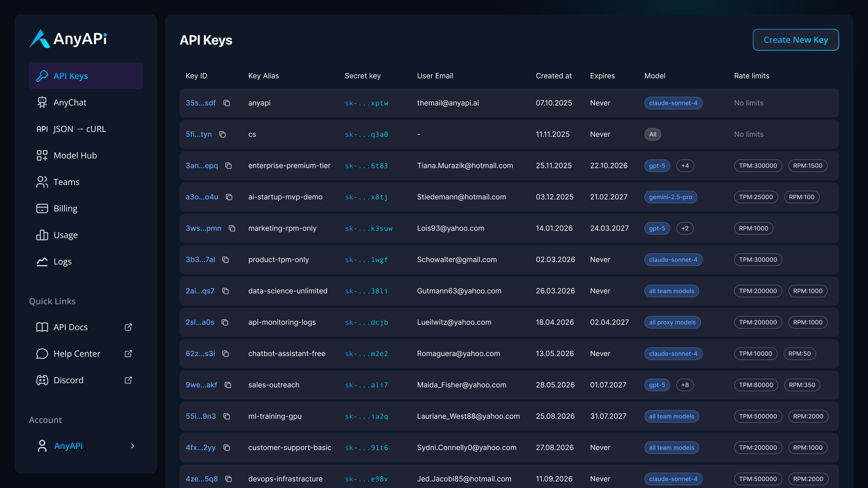
Task: Click the AnyAPi logo
Action: 68,39
